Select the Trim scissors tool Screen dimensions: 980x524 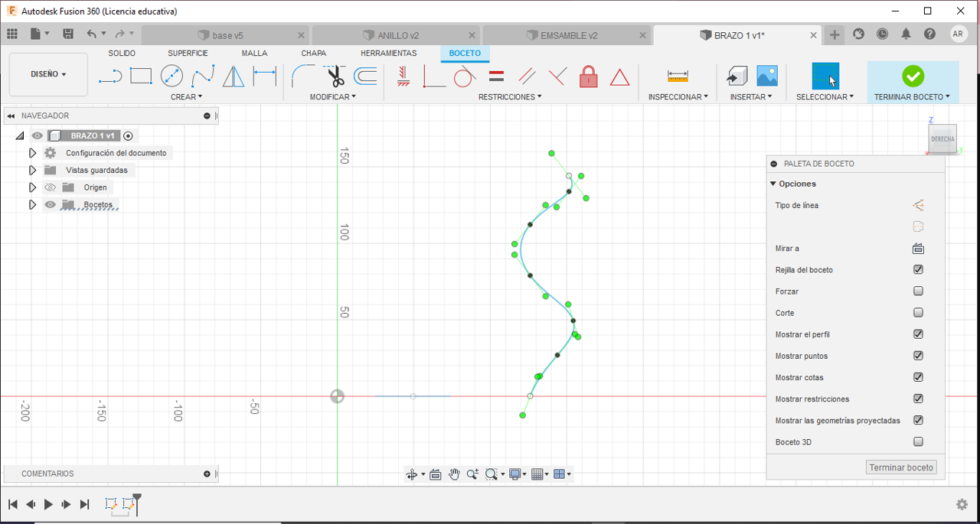335,76
